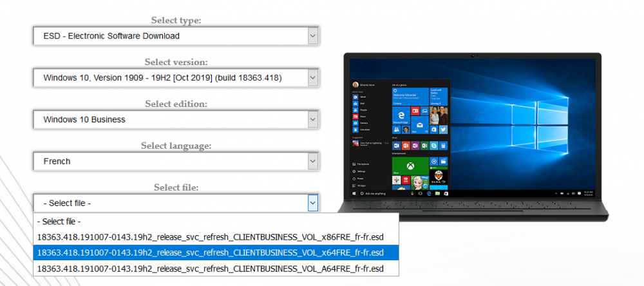Click the 'Select language:' label
The image size is (644, 286).
176,146
